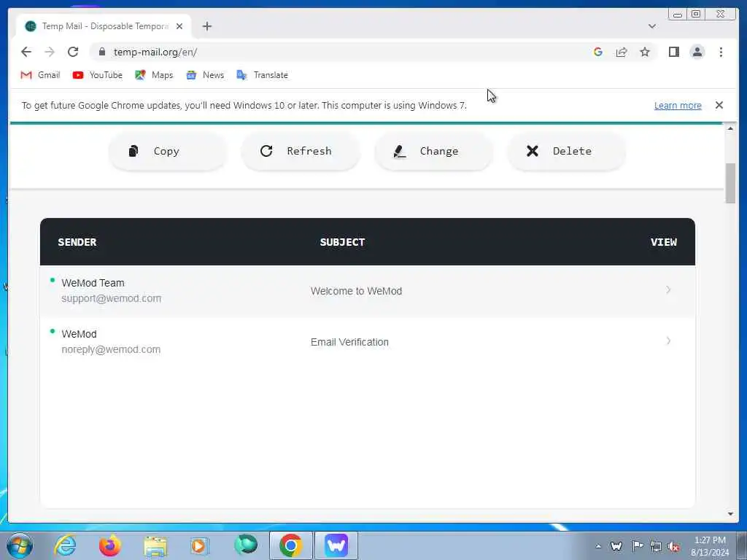Expand the tab search dropdown
The image size is (747, 560).
point(652,26)
